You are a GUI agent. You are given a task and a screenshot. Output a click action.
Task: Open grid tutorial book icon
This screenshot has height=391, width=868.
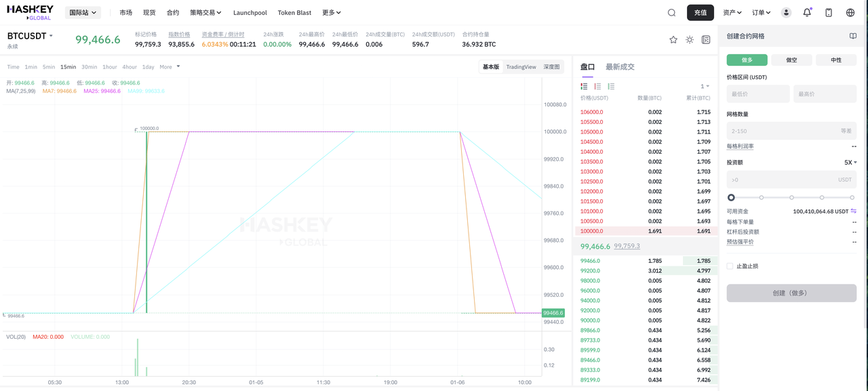[853, 36]
